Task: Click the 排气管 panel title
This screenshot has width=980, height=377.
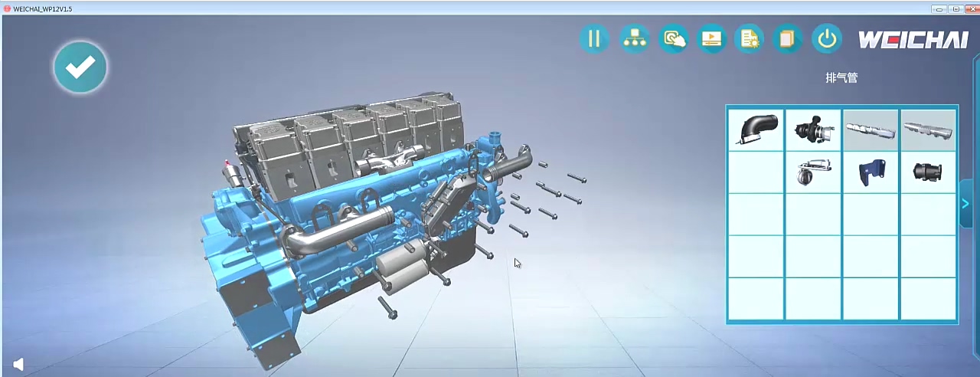Action: click(841, 78)
